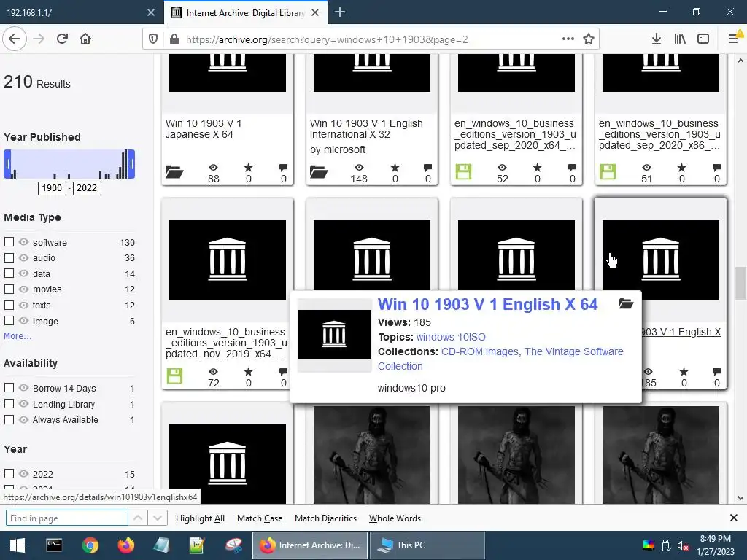
Task: Open page actions three-dot menu
Action: pyautogui.click(x=568, y=39)
